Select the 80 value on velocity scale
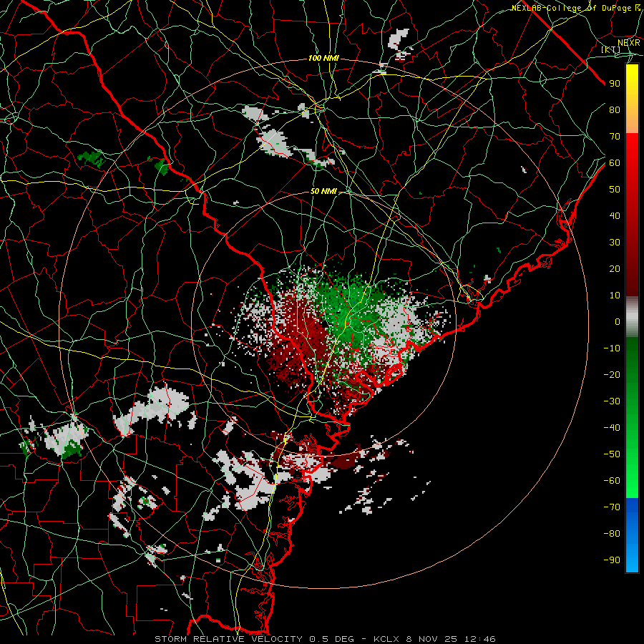Image resolution: width=644 pixels, height=644 pixels. [x=615, y=110]
